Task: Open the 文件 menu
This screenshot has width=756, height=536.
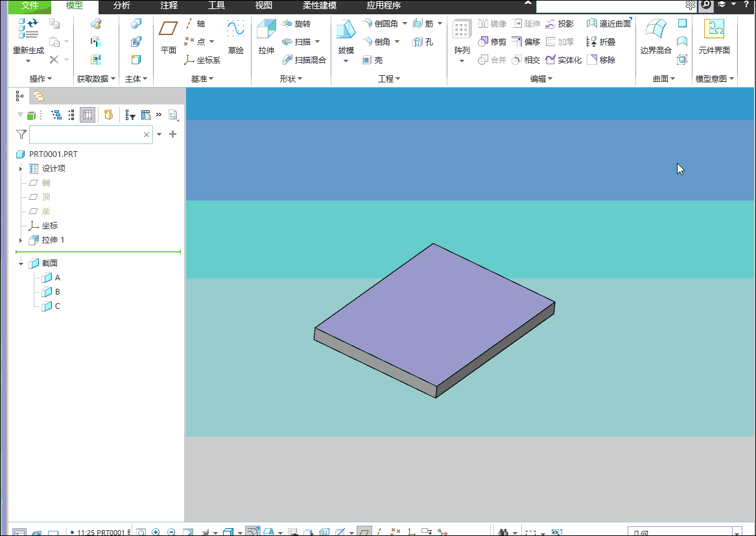Action: [x=30, y=6]
